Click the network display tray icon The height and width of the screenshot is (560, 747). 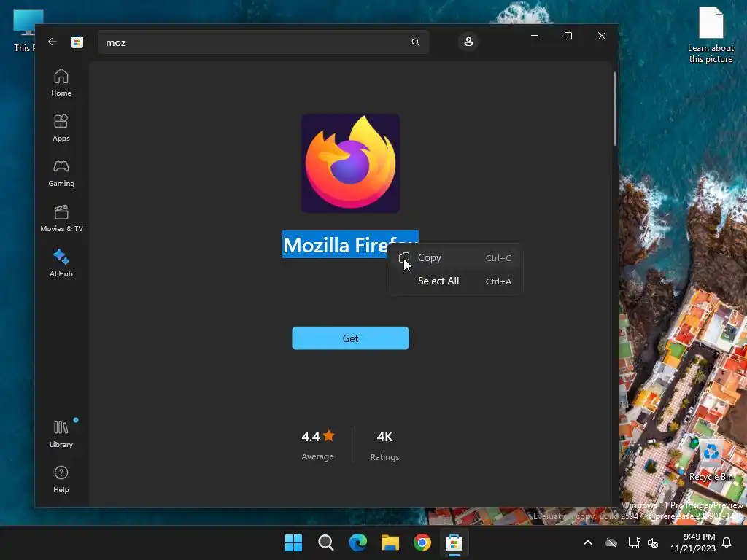[x=634, y=542]
